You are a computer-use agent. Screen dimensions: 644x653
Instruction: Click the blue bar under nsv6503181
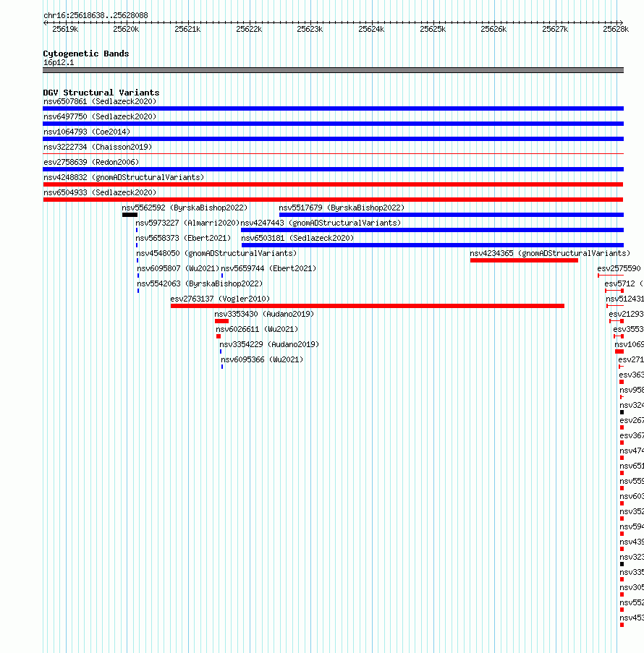click(x=433, y=245)
